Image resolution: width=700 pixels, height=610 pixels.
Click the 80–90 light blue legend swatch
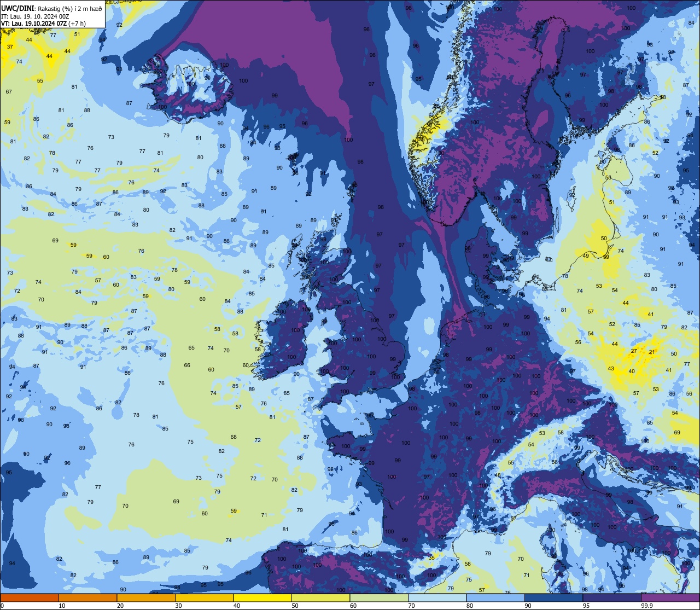point(495,597)
